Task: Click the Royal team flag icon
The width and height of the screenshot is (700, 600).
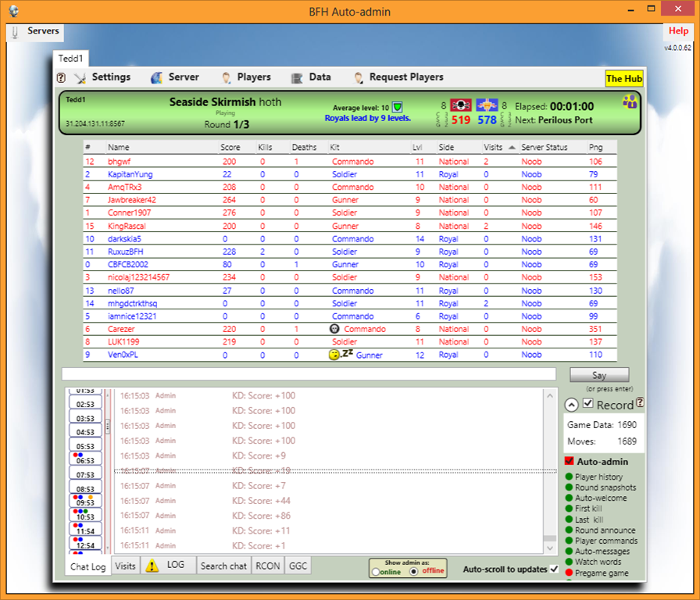Action: 487,105
